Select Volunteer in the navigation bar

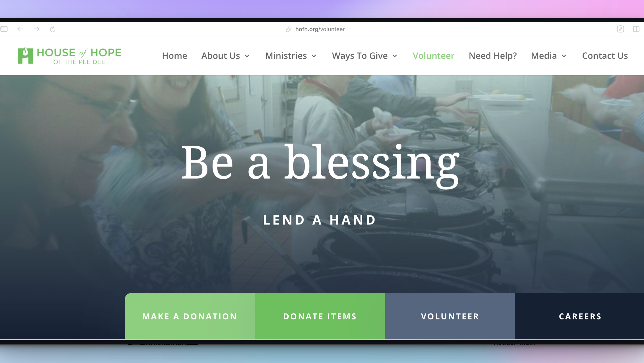pos(433,56)
